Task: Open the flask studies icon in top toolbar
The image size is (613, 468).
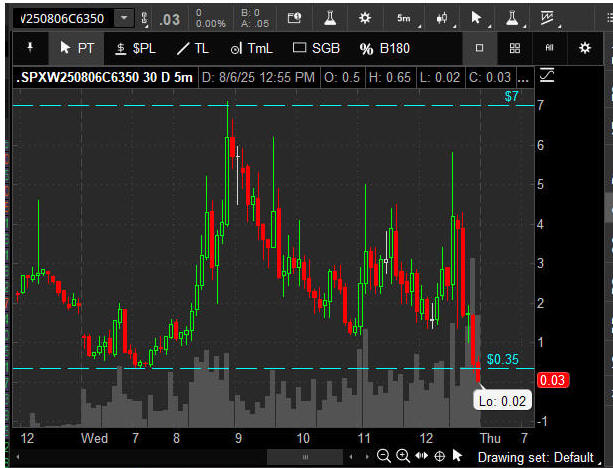Action: point(326,18)
